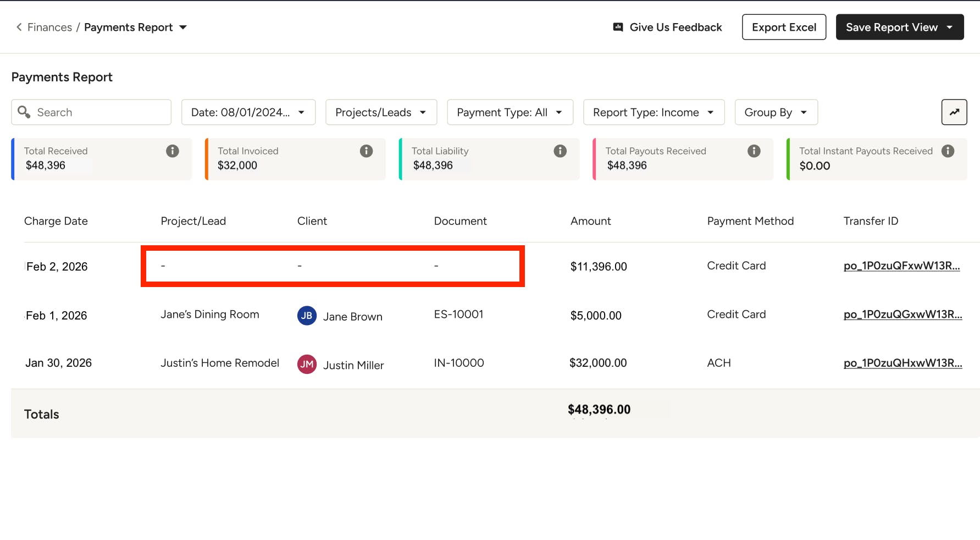Screen dimensions: 980x540
Task: Click info icon on Total Invoiced card
Action: tap(367, 151)
